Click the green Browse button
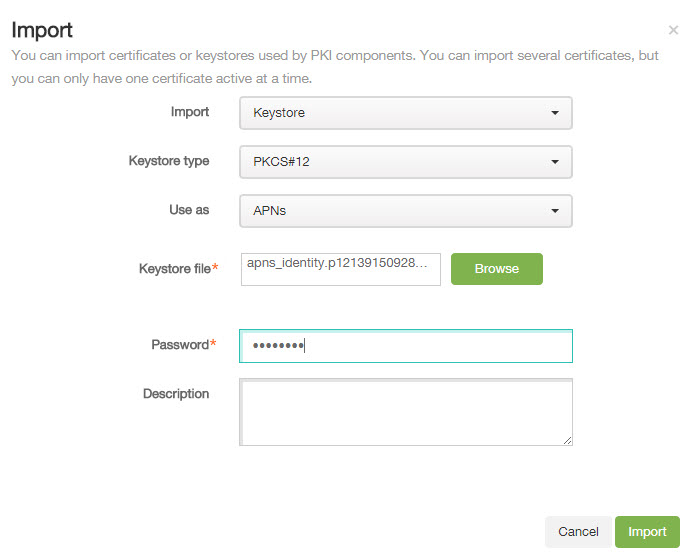The width and height of the screenshot is (693, 560). point(497,269)
